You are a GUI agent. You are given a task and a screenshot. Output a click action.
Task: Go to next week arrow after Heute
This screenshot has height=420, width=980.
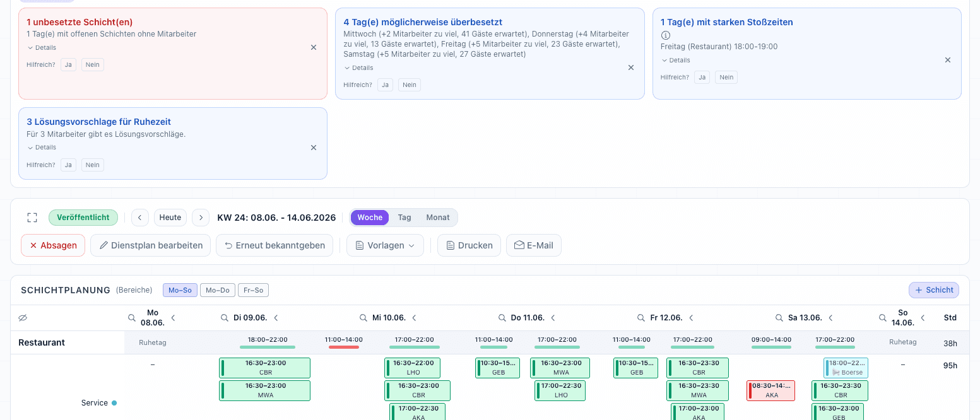click(201, 218)
